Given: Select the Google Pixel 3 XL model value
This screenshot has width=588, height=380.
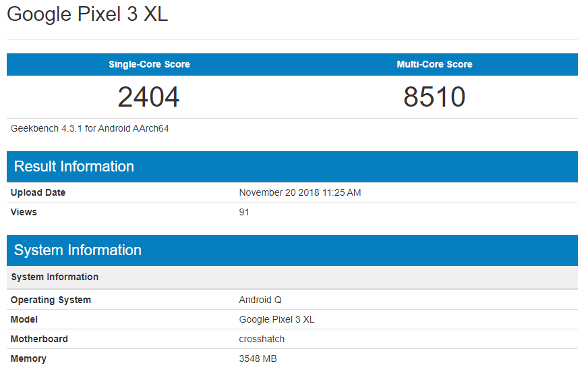Looking at the screenshot, I should point(276,319).
